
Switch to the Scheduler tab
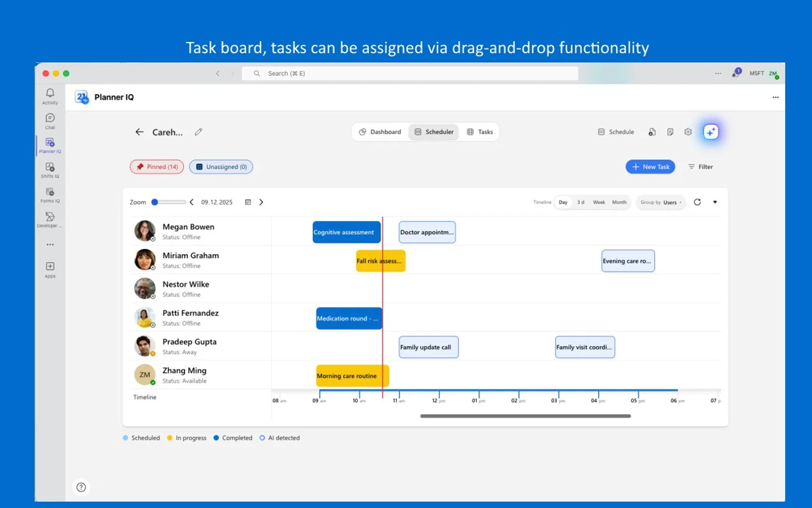click(434, 132)
